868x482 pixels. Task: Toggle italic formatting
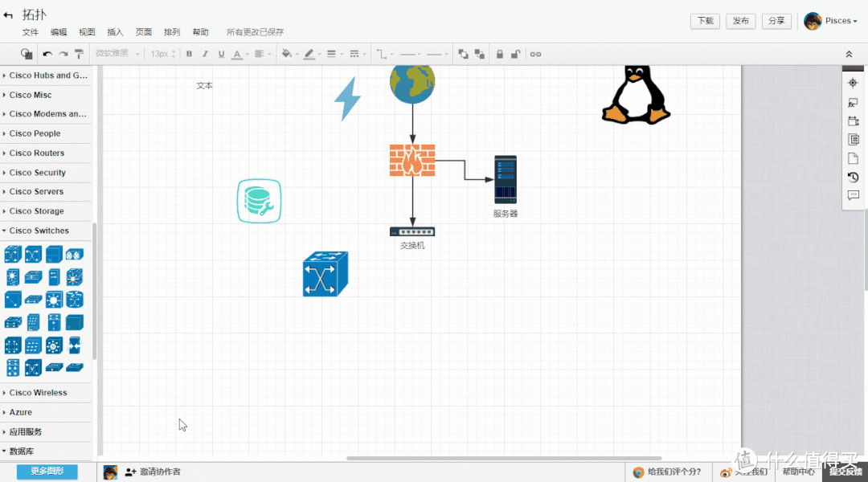[205, 55]
